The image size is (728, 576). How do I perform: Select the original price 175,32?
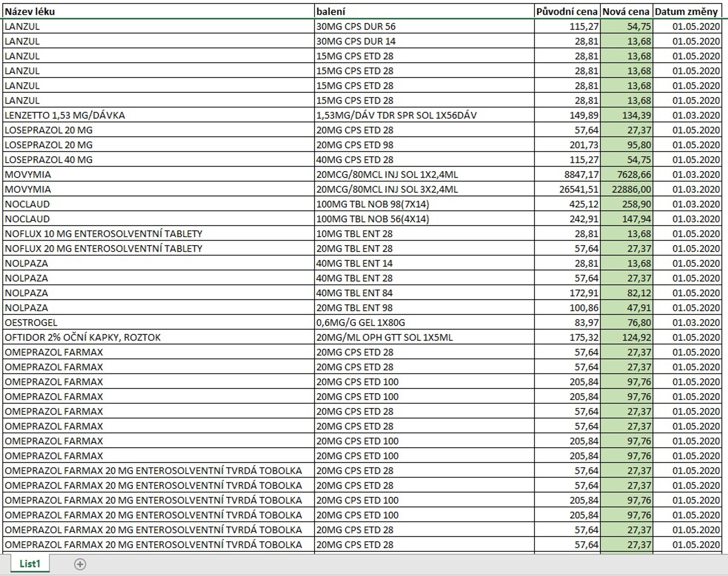coord(567,337)
